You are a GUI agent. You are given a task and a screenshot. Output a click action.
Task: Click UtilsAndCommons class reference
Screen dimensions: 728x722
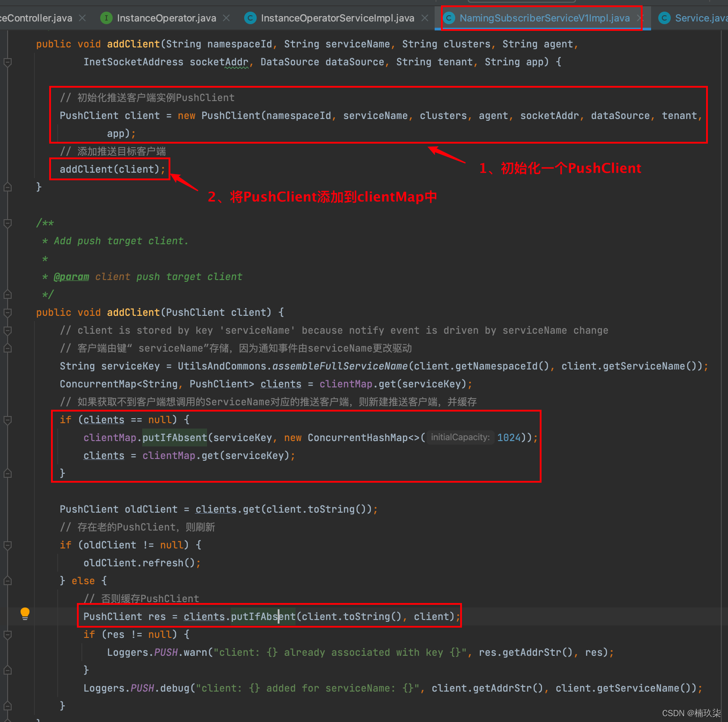(x=222, y=366)
